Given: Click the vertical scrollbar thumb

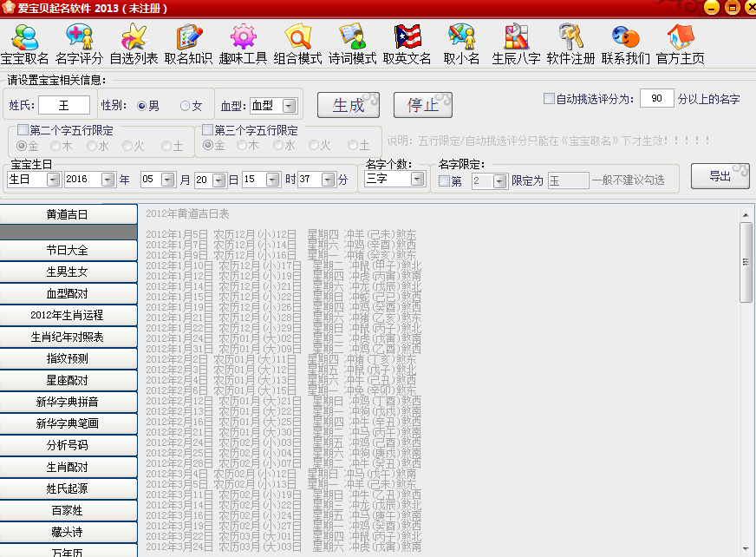Looking at the screenshot, I should tap(746, 262).
